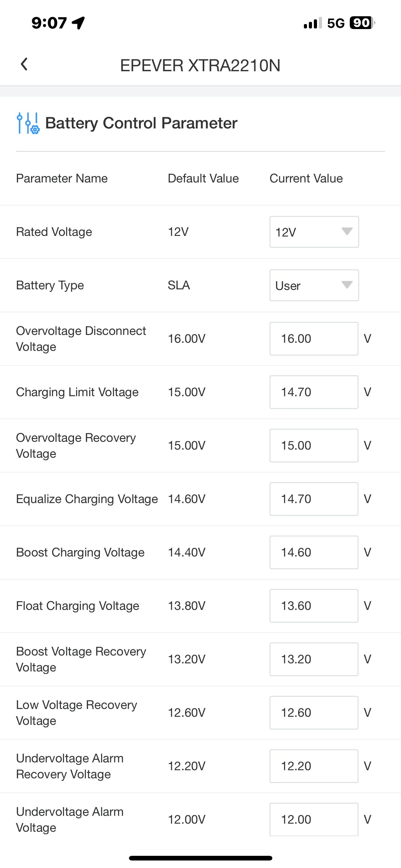Image resolution: width=401 pixels, height=868 pixels.
Task: Edit Equalize Charging Voltage 14.70 field
Action: 314,499
